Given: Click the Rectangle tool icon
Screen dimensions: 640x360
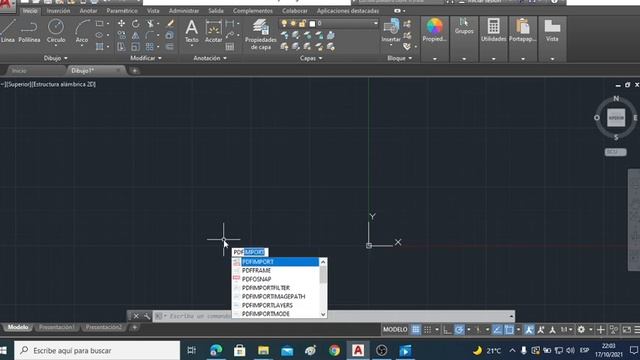Looking at the screenshot, I should click(x=99, y=24).
